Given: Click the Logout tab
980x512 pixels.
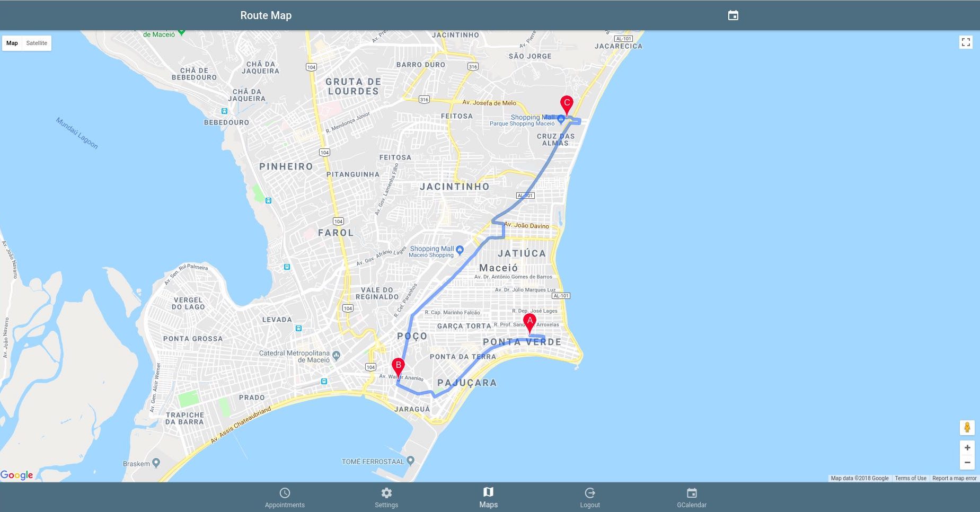Looking at the screenshot, I should [590, 498].
